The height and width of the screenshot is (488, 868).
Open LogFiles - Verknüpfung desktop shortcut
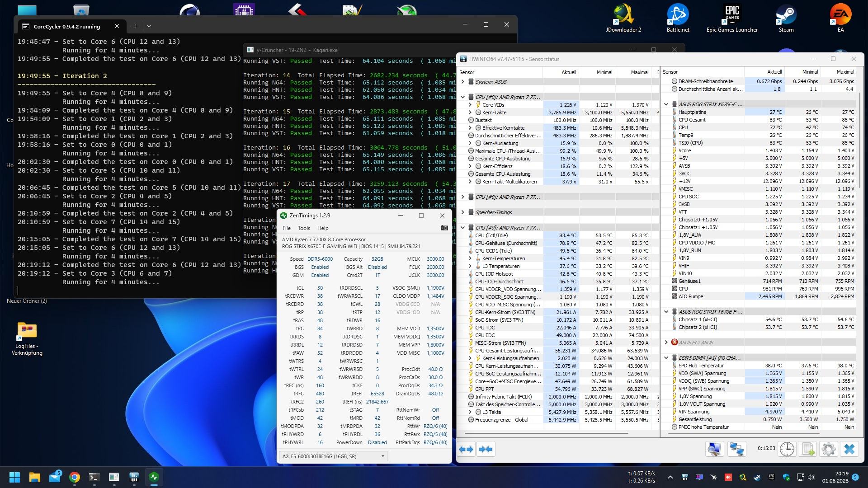[x=27, y=339]
